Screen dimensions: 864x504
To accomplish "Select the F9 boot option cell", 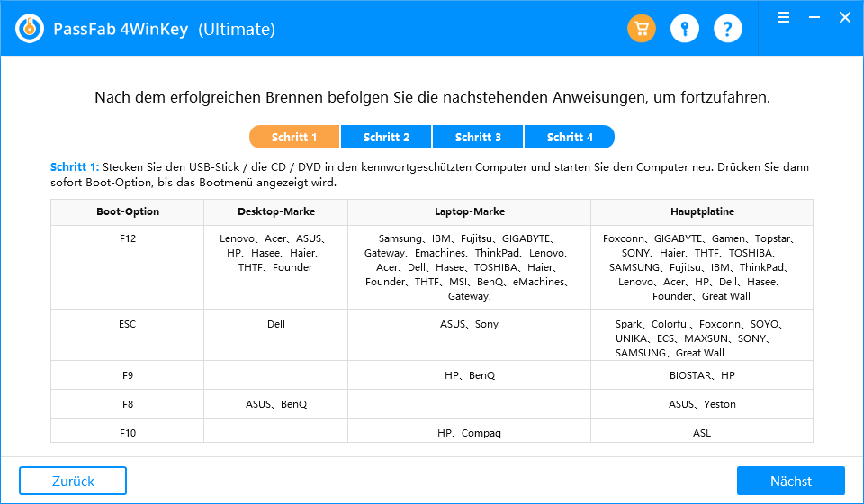I will (127, 375).
